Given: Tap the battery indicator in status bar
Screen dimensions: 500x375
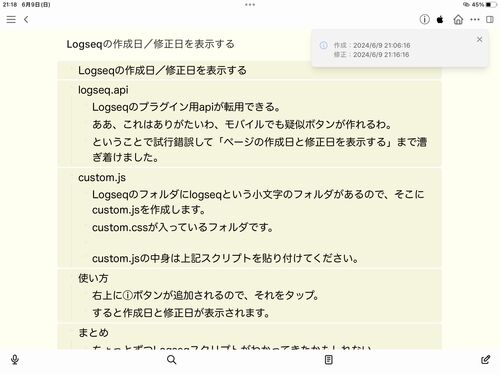Looking at the screenshot, I should coord(491,5).
